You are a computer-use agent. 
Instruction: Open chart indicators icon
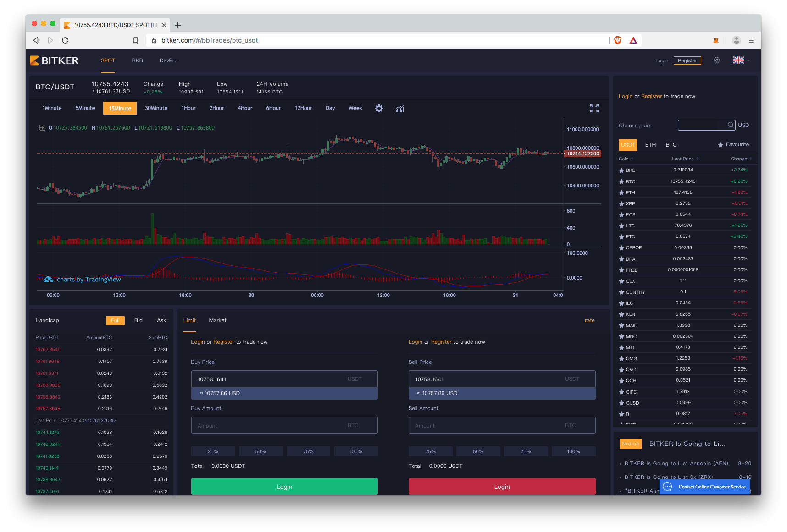tap(400, 109)
